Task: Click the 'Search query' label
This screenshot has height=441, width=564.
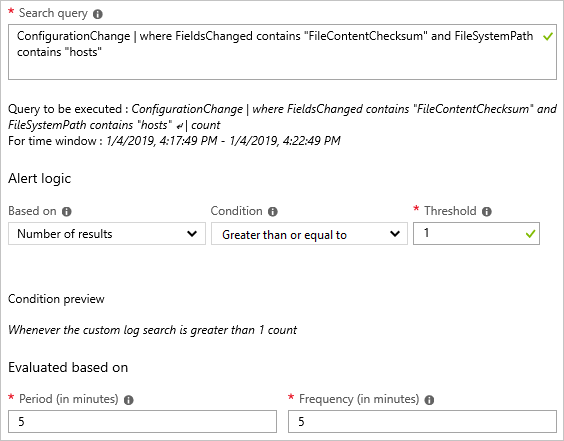Action: coord(53,13)
